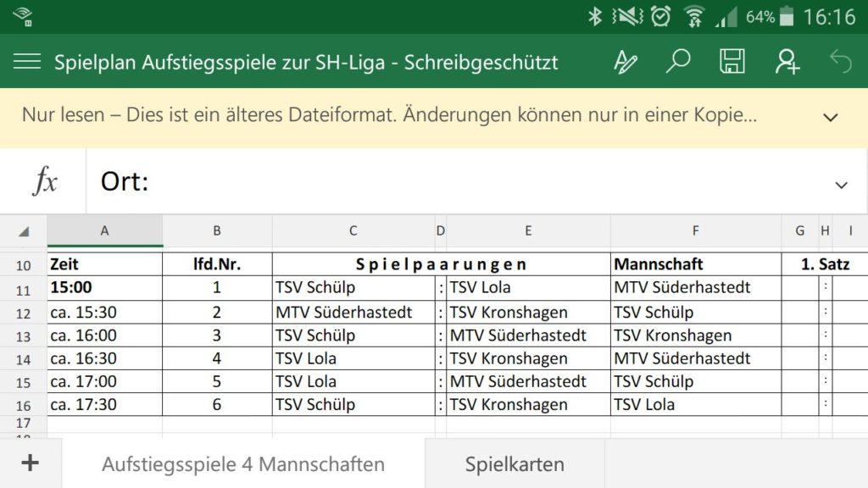
Task: Tap the pen edit icon
Action: coord(626,62)
